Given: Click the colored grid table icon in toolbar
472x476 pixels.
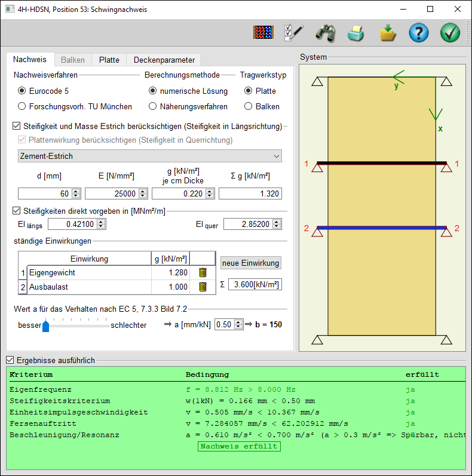Looking at the screenshot, I should coord(263,33).
